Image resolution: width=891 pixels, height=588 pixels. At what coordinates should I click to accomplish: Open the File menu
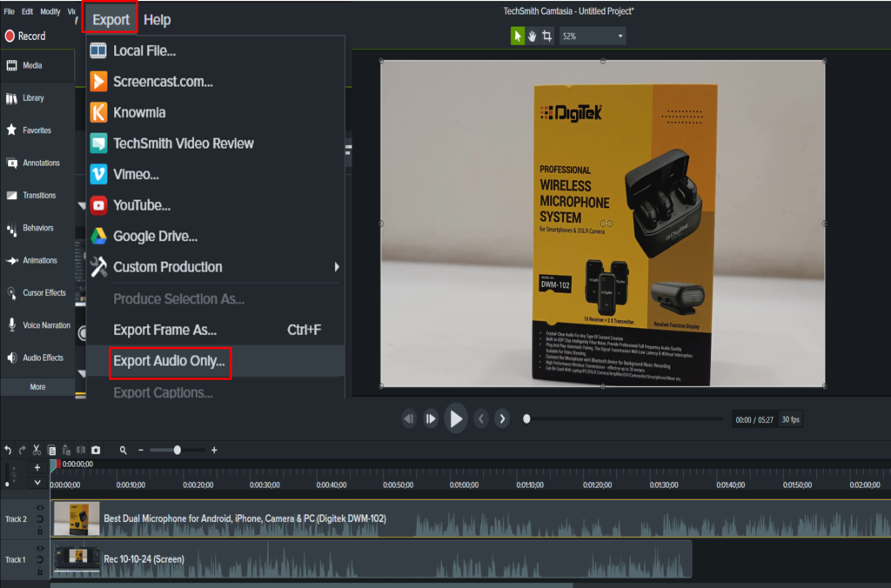[x=9, y=11]
